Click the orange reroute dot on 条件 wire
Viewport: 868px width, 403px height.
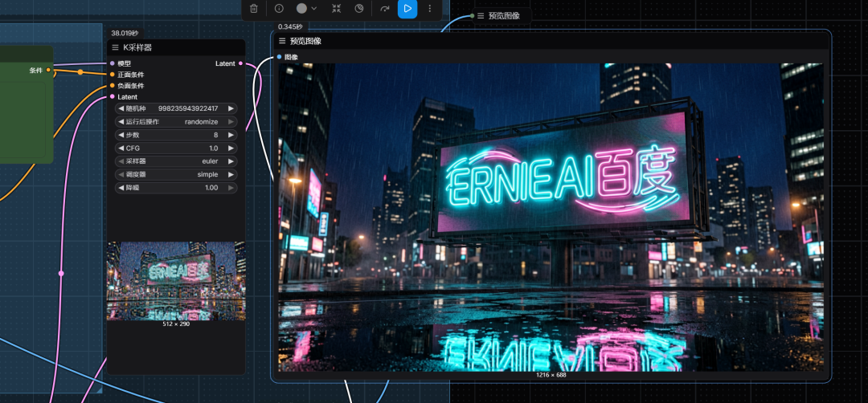(80, 72)
